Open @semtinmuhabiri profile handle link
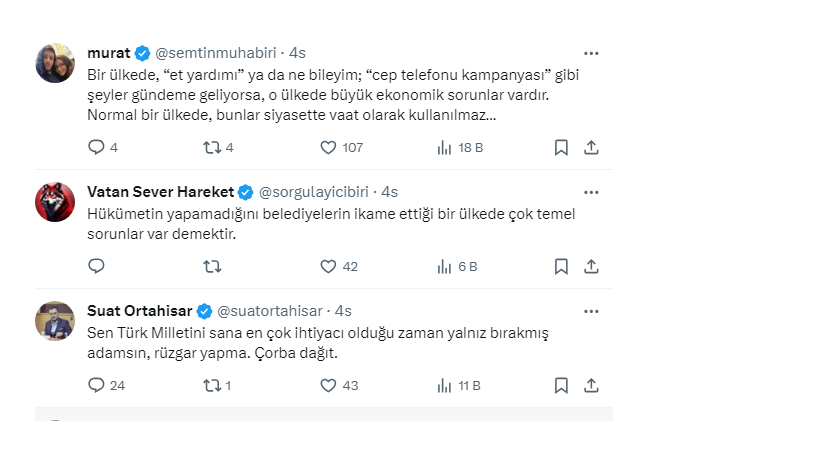 215,53
